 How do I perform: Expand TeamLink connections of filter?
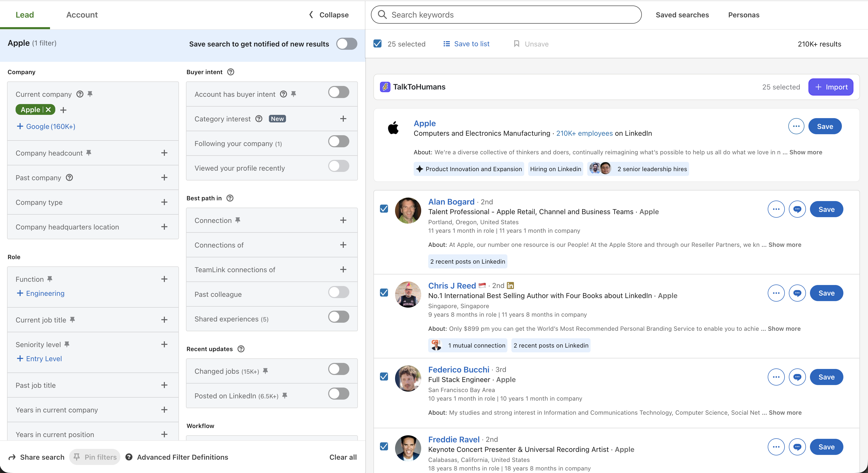click(343, 269)
